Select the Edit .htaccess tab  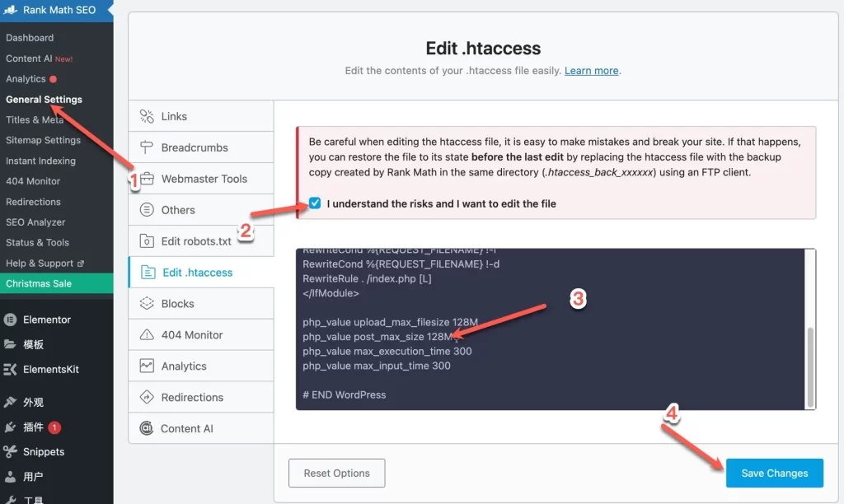201,272
